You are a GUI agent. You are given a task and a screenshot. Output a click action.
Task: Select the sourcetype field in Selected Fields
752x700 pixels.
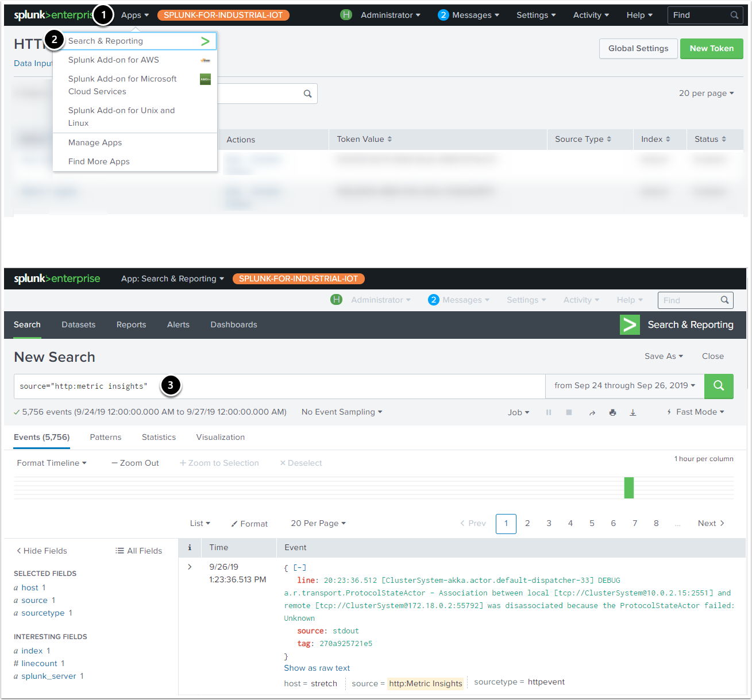click(43, 613)
